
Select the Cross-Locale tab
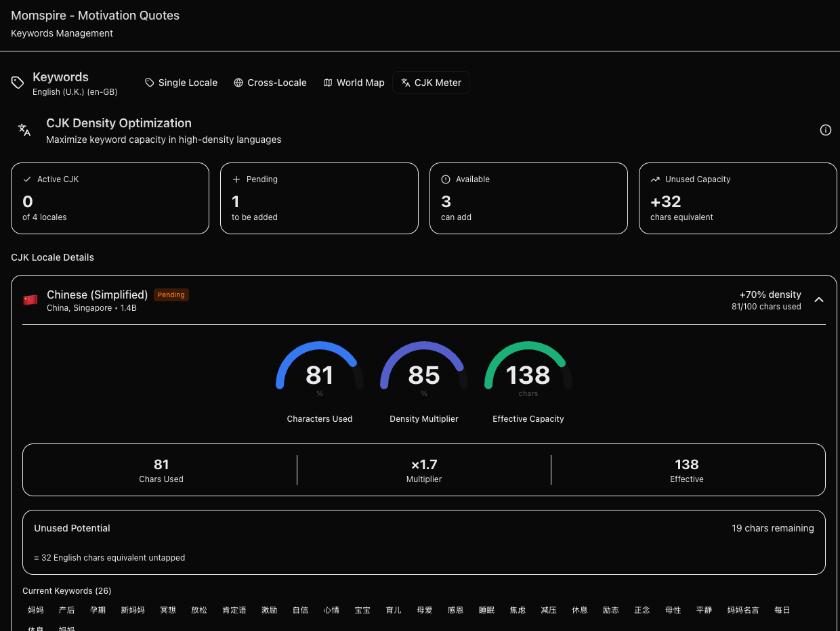pyautogui.click(x=270, y=83)
